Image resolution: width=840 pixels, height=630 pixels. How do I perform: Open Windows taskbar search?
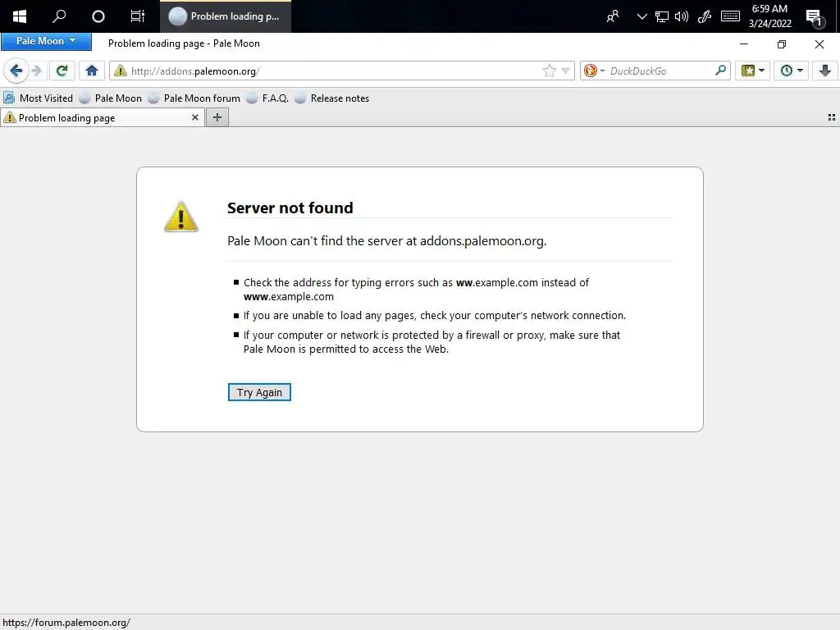tap(59, 16)
